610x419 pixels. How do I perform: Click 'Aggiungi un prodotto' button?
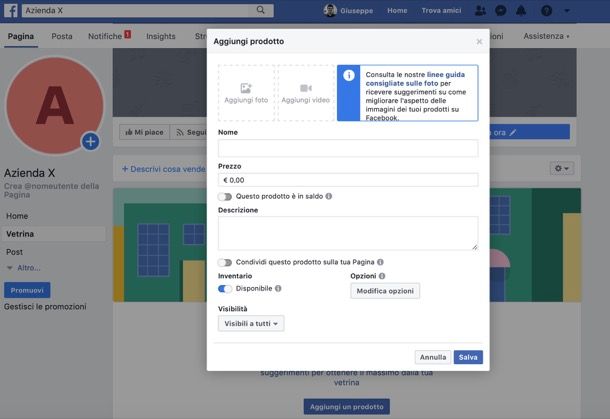tap(347, 407)
